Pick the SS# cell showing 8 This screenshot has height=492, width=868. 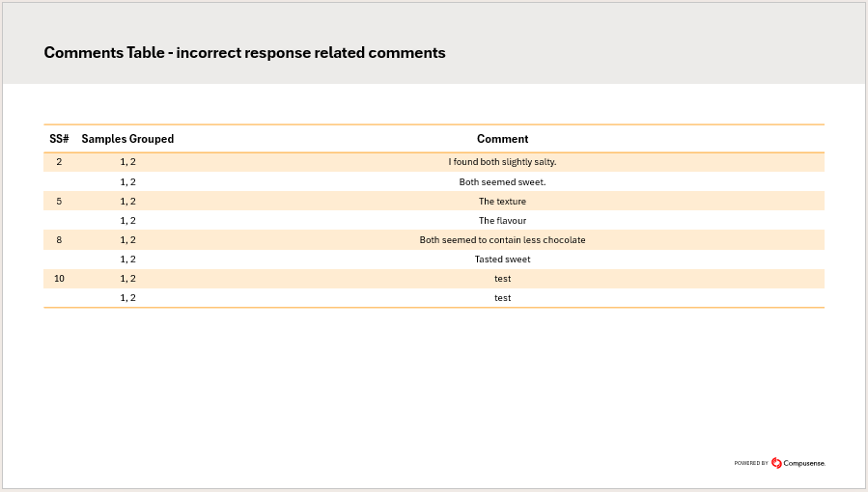59,239
